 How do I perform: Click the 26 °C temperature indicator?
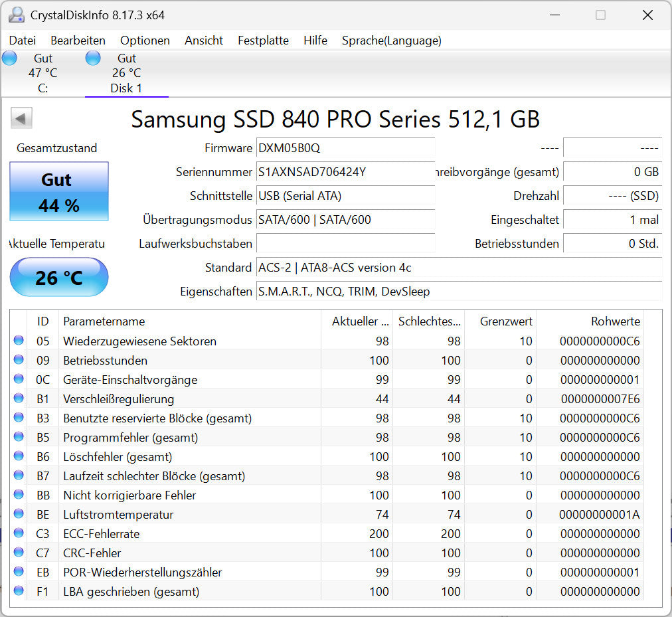(x=58, y=277)
